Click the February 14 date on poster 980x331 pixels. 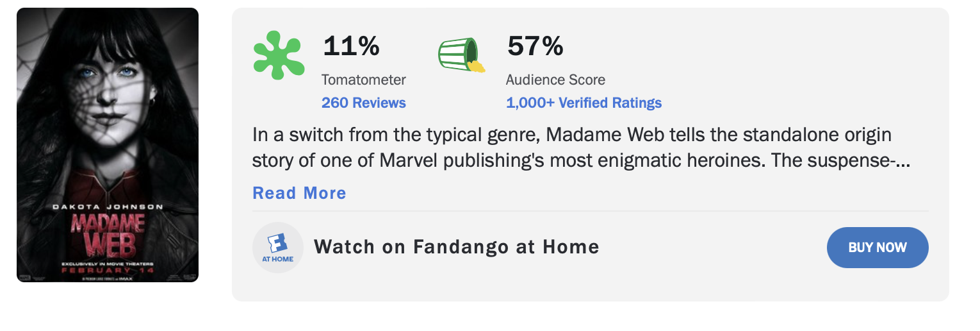coord(108,270)
